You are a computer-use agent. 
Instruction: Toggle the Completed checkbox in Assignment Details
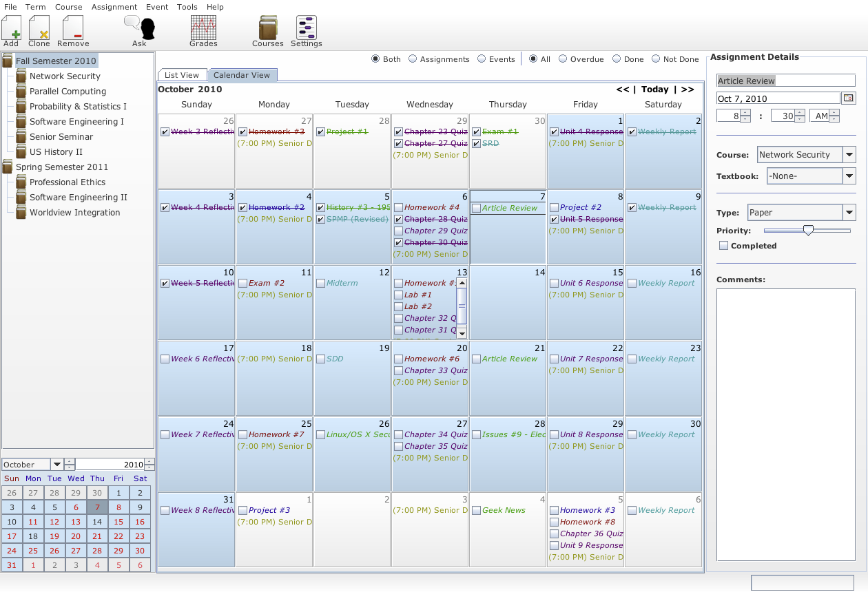click(x=723, y=246)
